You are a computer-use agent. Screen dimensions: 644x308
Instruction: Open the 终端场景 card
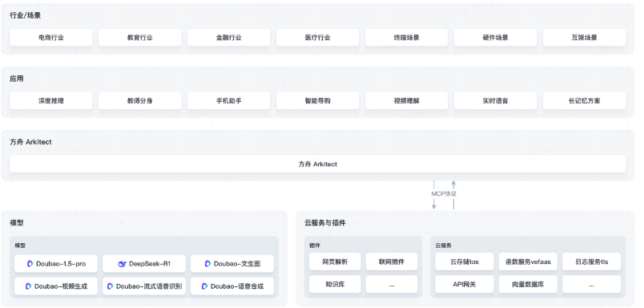(407, 38)
